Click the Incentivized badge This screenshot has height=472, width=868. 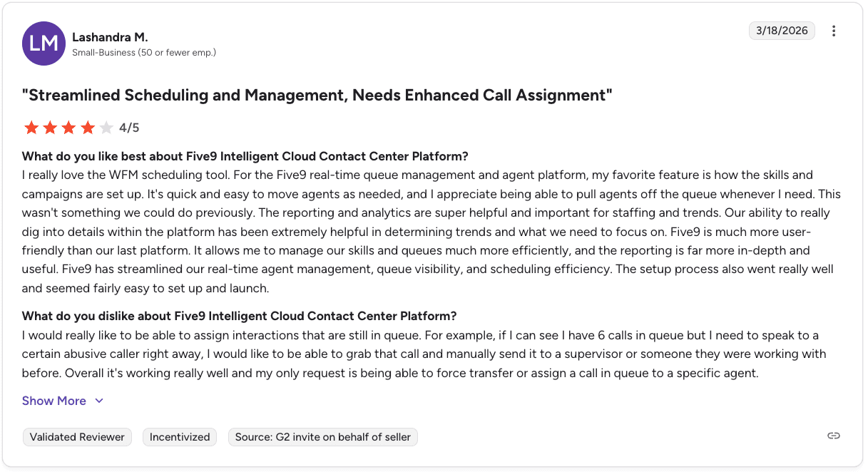pyautogui.click(x=180, y=437)
